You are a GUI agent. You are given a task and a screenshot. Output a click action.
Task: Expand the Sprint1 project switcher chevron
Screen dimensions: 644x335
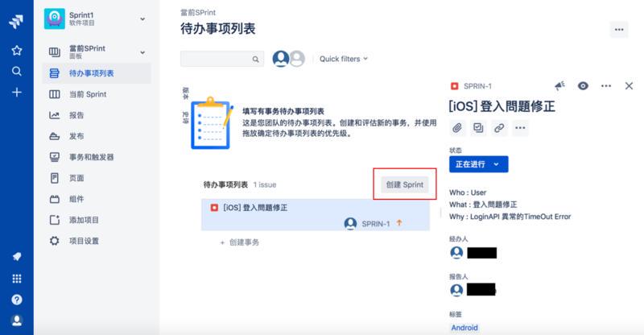coord(142,19)
